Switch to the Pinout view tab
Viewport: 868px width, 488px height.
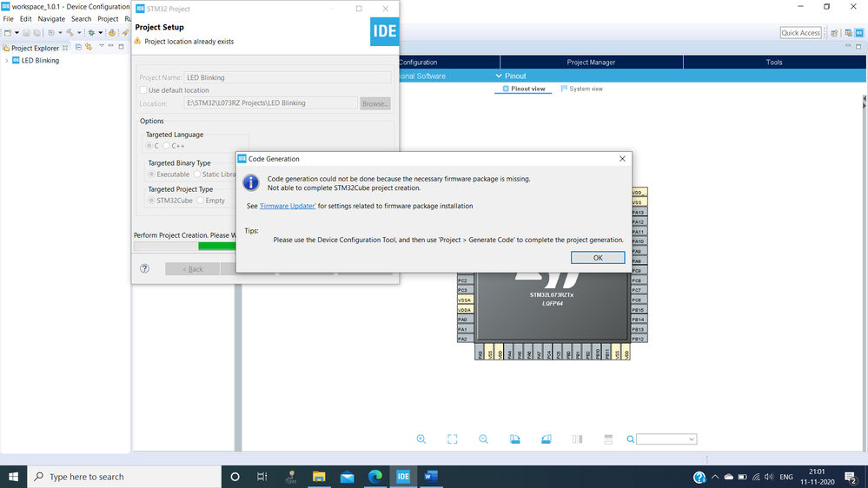coord(523,89)
